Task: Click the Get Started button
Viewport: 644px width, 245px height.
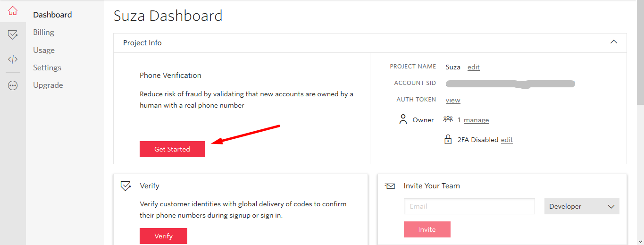Action: click(x=172, y=149)
